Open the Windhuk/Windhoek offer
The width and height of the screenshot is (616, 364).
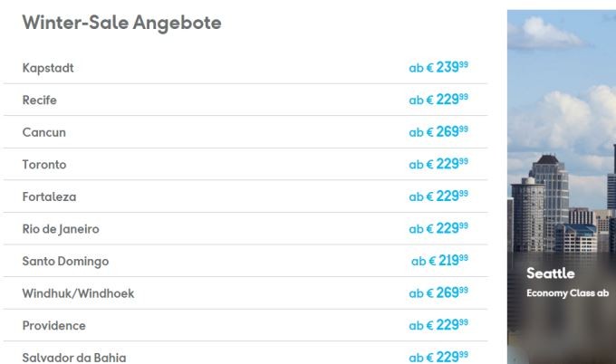[245, 293]
